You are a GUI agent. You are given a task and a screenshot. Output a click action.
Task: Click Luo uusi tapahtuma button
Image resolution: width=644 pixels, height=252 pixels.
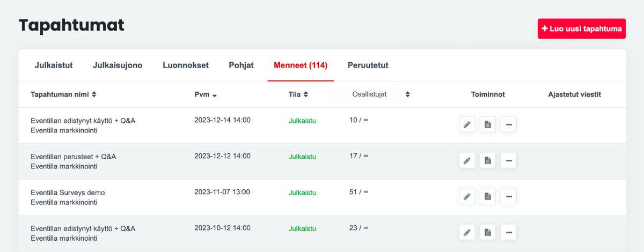(x=582, y=29)
